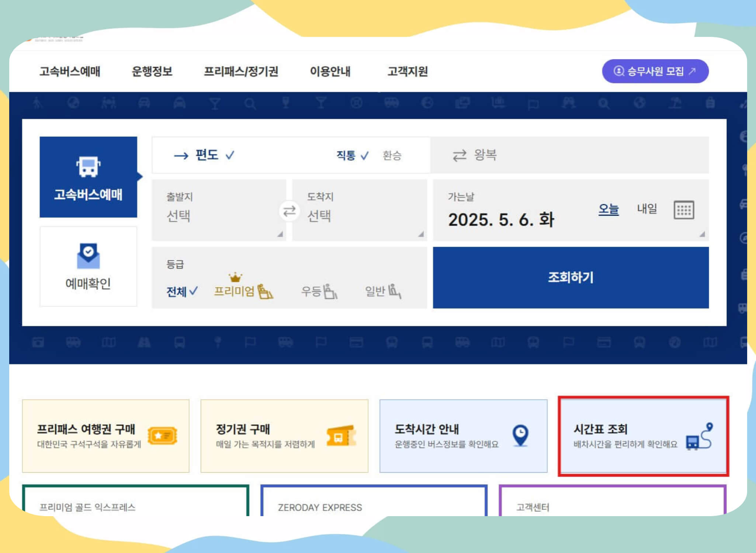The height and width of the screenshot is (553, 756).
Task: Click the 일반 seat icon
Action: (395, 291)
